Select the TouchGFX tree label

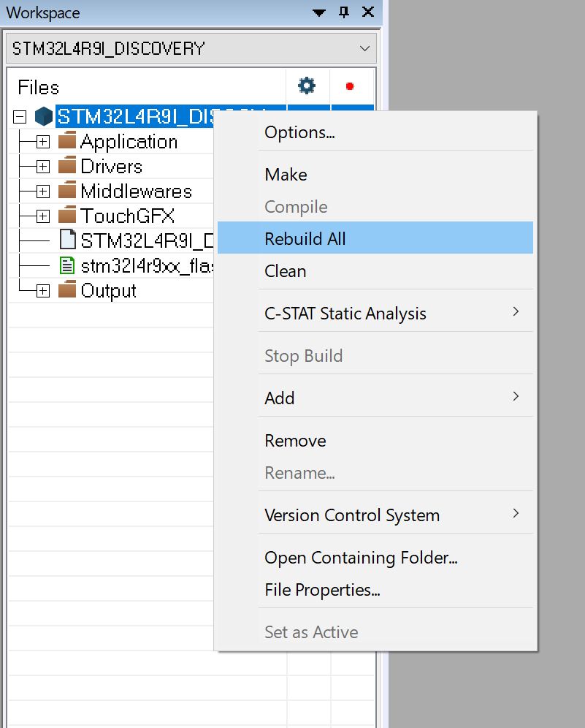coord(128,216)
